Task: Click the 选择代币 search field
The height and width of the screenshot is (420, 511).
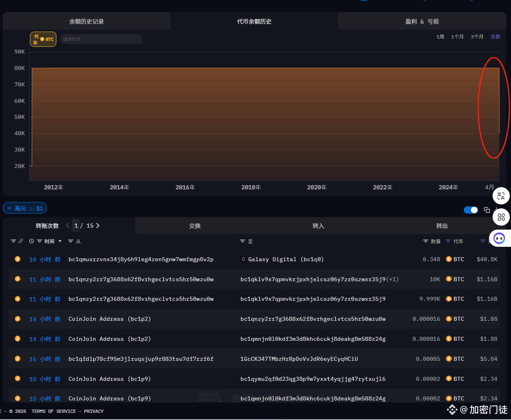Action: point(101,39)
